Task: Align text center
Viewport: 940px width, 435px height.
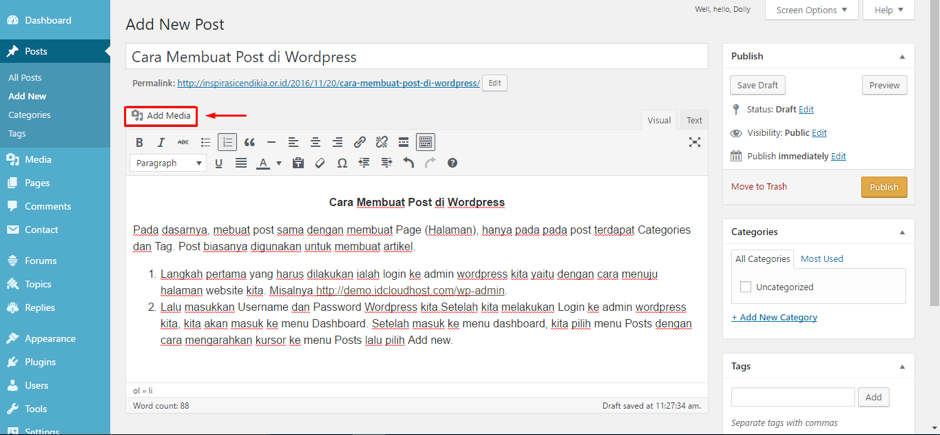Action: click(x=315, y=143)
